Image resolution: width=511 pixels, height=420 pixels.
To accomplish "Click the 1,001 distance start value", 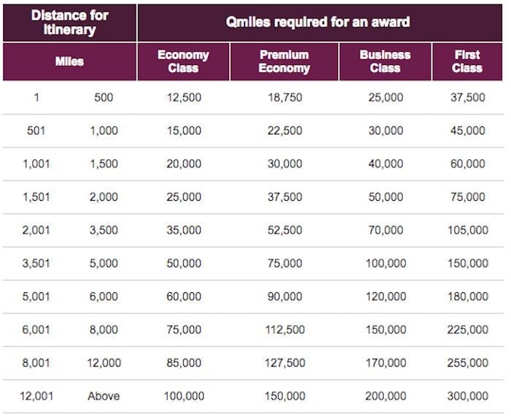I will (36, 164).
